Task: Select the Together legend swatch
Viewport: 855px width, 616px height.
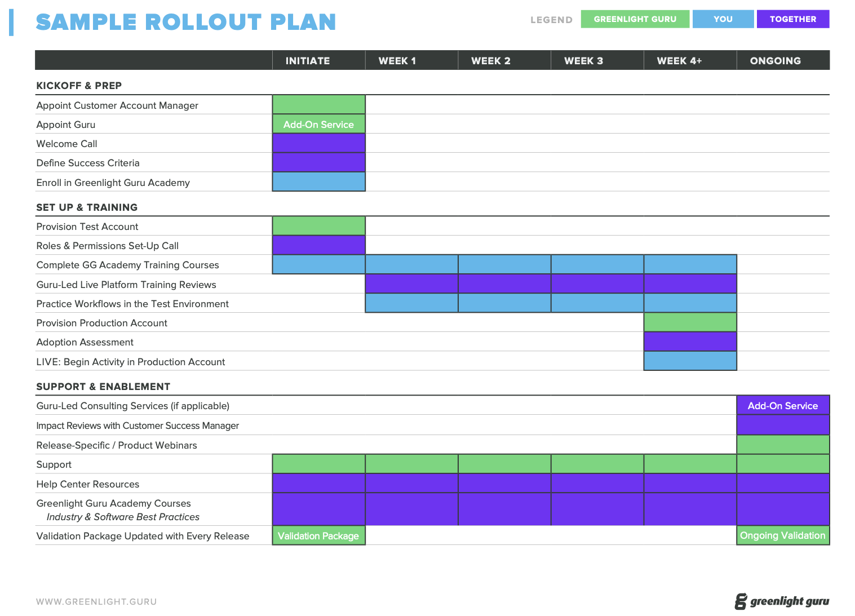Action: [x=792, y=19]
